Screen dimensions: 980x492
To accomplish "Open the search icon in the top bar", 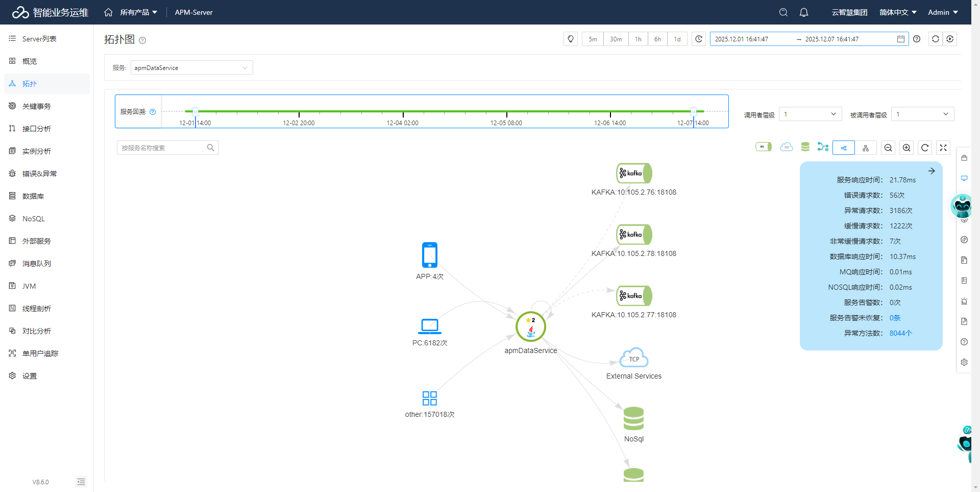I will (783, 12).
